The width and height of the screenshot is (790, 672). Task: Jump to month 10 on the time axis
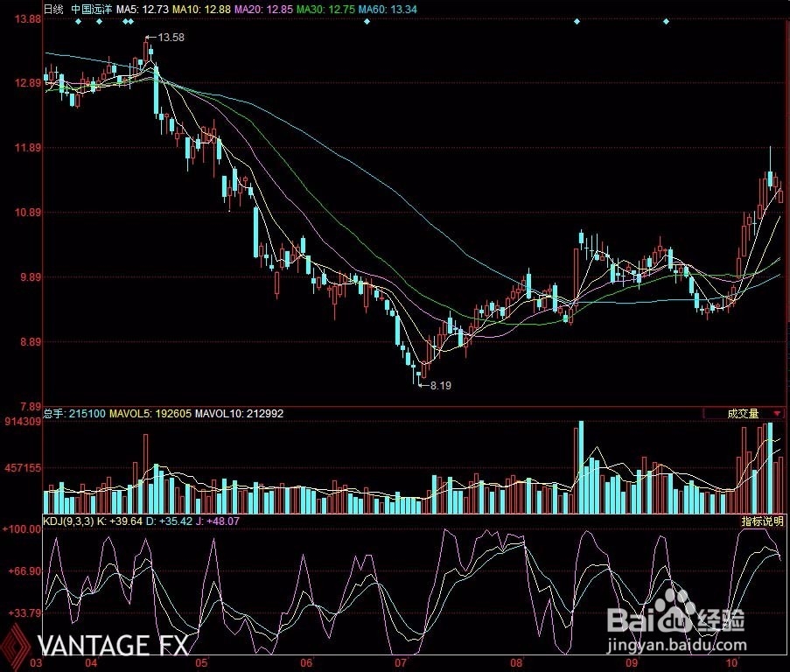point(731,663)
